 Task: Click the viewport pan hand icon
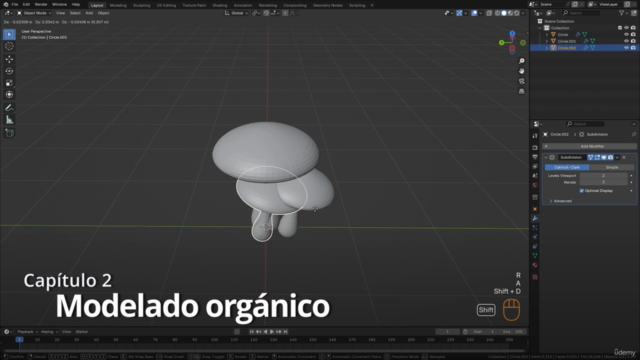522,71
